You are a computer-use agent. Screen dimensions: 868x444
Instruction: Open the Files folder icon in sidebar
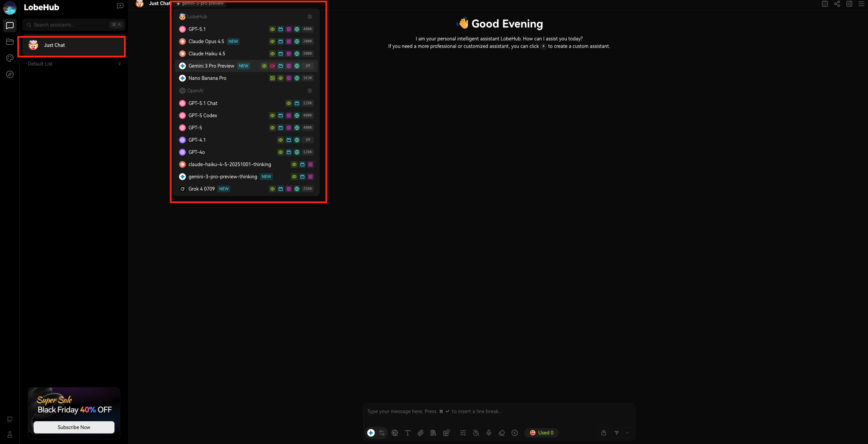point(10,42)
